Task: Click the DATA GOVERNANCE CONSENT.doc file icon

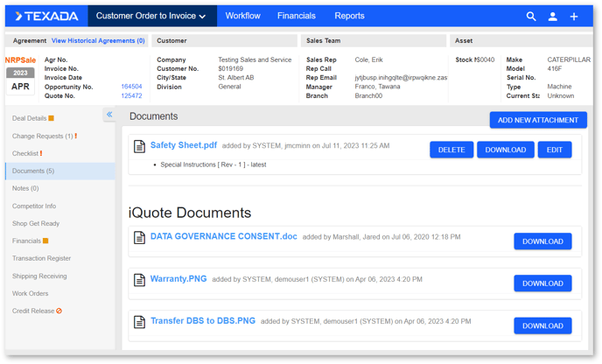Action: click(139, 238)
